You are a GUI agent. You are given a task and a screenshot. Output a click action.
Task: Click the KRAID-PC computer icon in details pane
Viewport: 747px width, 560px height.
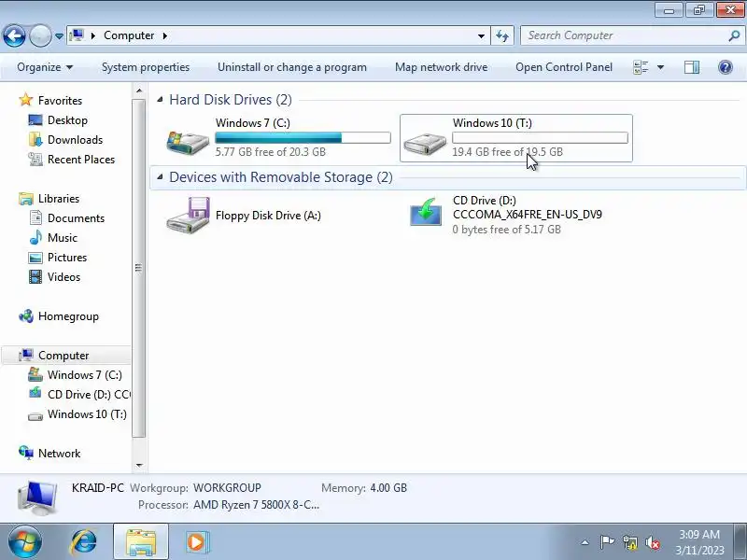click(37, 497)
